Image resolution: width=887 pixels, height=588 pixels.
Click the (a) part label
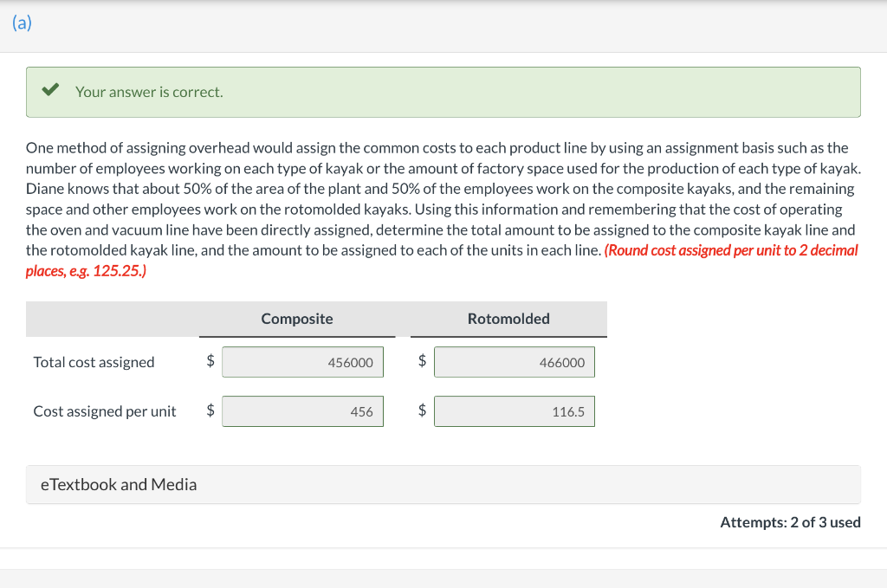22,23
